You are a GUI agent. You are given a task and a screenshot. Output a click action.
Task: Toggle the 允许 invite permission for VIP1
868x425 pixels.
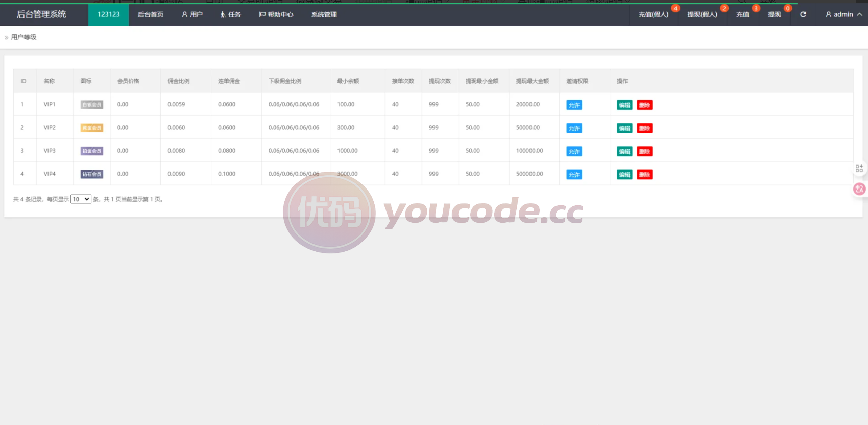pyautogui.click(x=574, y=105)
